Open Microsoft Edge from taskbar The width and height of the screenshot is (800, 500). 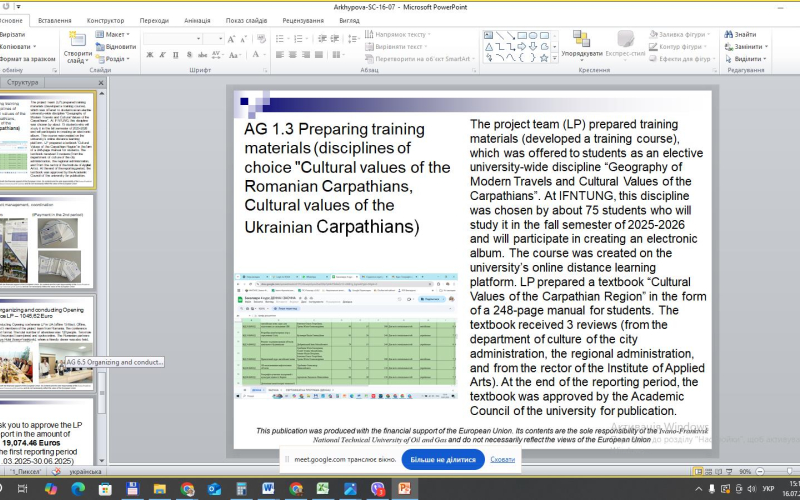click(x=78, y=489)
